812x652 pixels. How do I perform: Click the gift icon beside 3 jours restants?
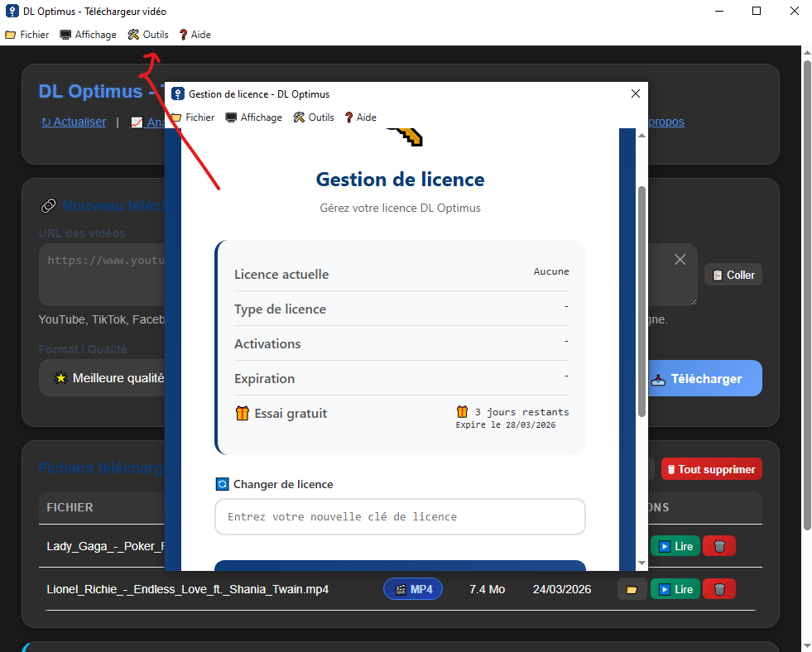tap(462, 412)
